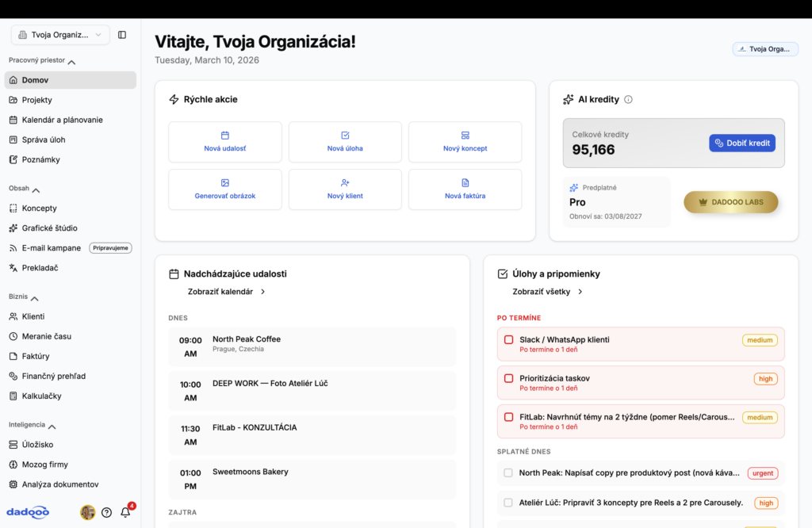Open the Tvoja Organizácia workspace dropdown

[60, 35]
